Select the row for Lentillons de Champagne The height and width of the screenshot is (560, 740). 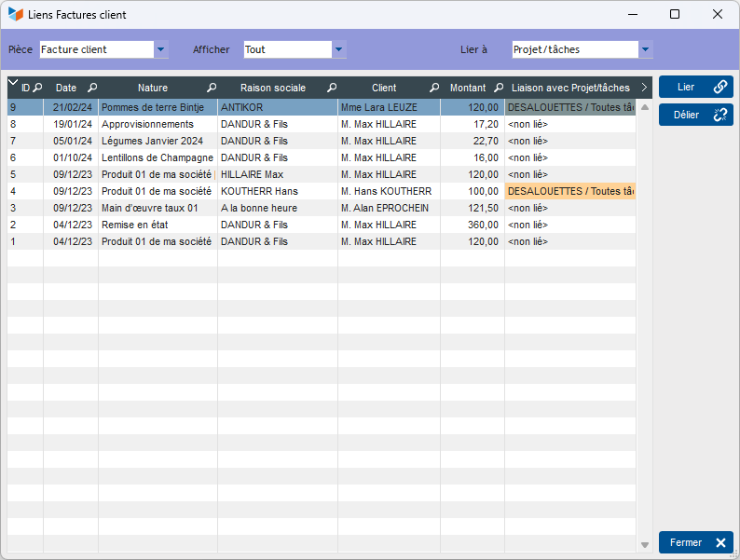point(157,157)
